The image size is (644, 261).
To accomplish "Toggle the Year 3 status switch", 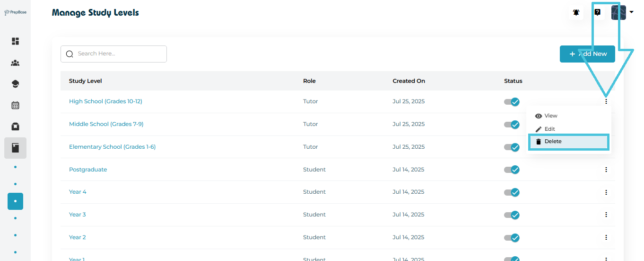I will pos(512,215).
